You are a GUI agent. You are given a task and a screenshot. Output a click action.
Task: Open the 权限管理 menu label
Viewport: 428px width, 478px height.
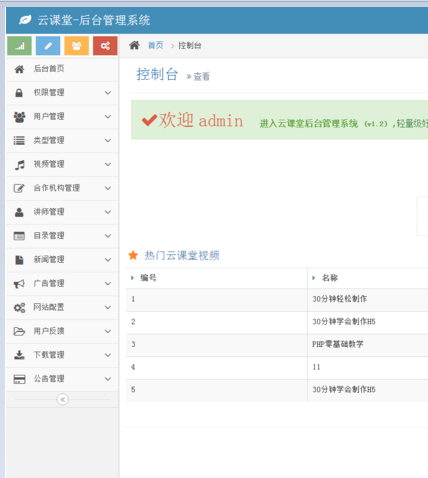tap(49, 92)
